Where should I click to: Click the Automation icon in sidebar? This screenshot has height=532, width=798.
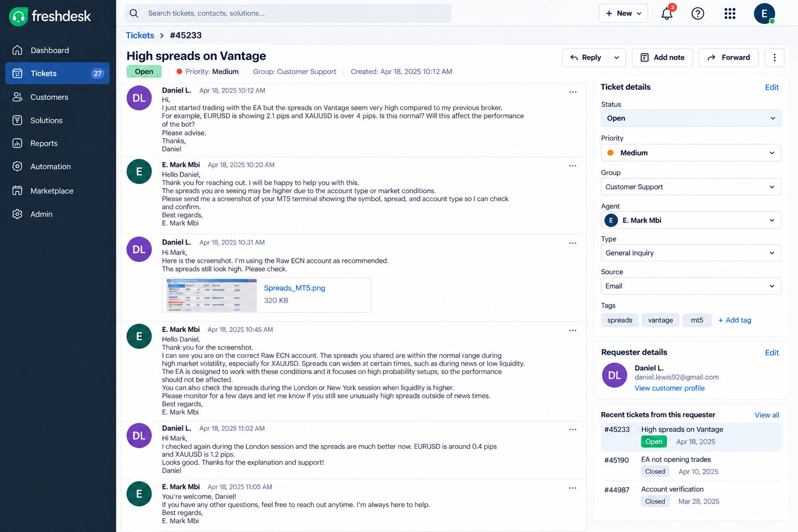[x=17, y=167]
